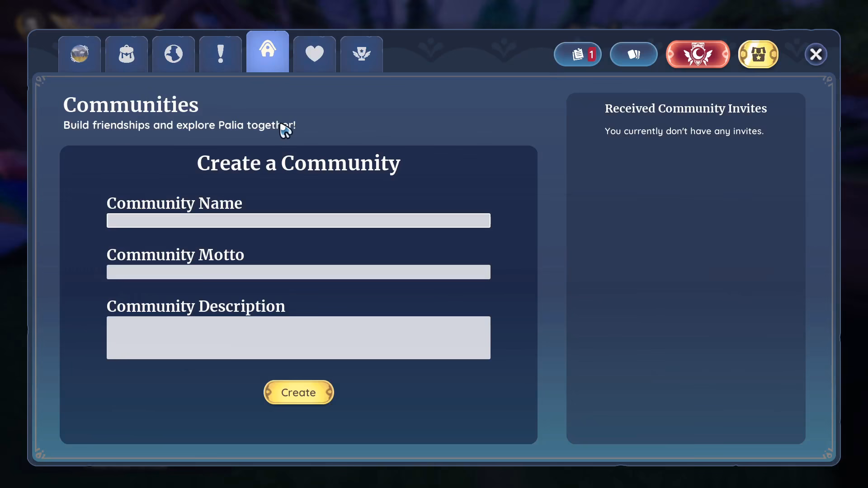Screen dimensions: 868x488
Task: Open the exclamation mark quests tab
Action: (x=221, y=54)
